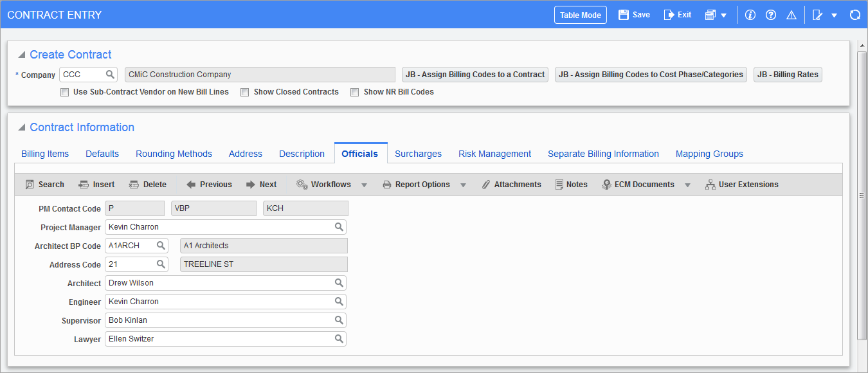Switch to the Surcharges tab

click(x=418, y=154)
